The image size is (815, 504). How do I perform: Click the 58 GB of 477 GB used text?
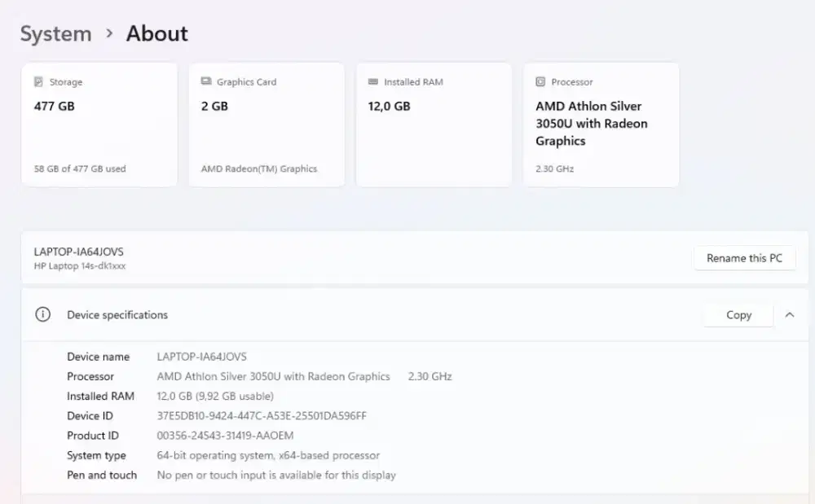point(80,169)
